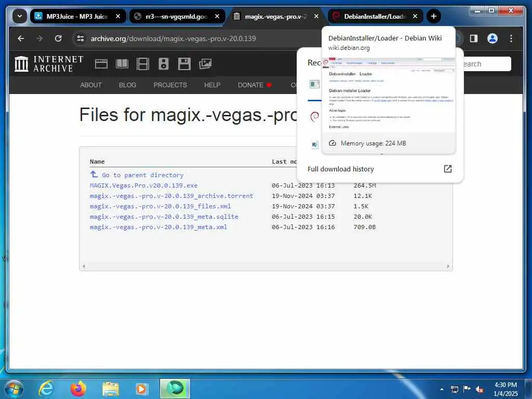532x399 pixels.
Task: Go back to previous page
Action: [x=21, y=38]
